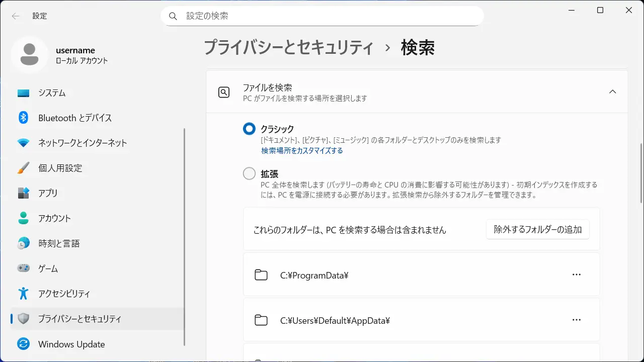Click the back arrow beside 設定
The image size is (644, 362).
(x=16, y=16)
